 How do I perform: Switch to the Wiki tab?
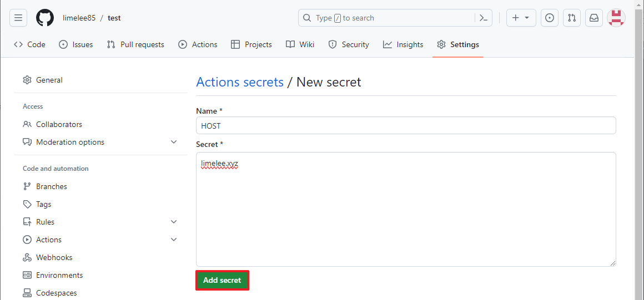[300, 44]
